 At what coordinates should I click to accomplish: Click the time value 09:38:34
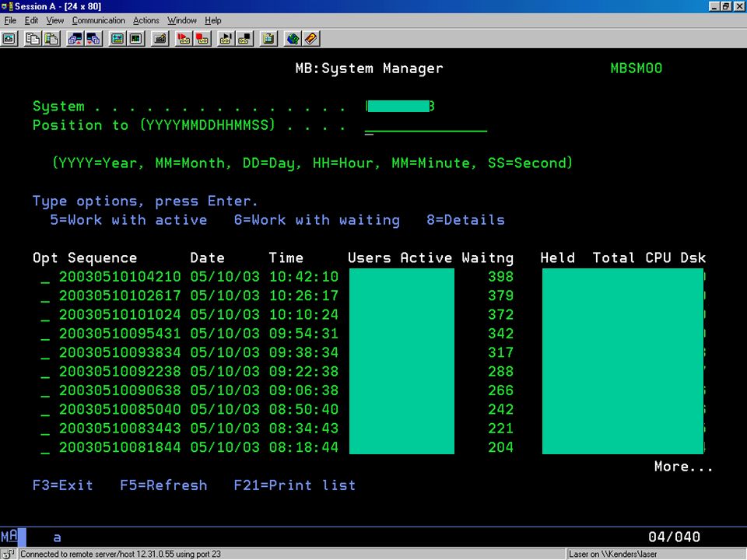[x=303, y=352]
